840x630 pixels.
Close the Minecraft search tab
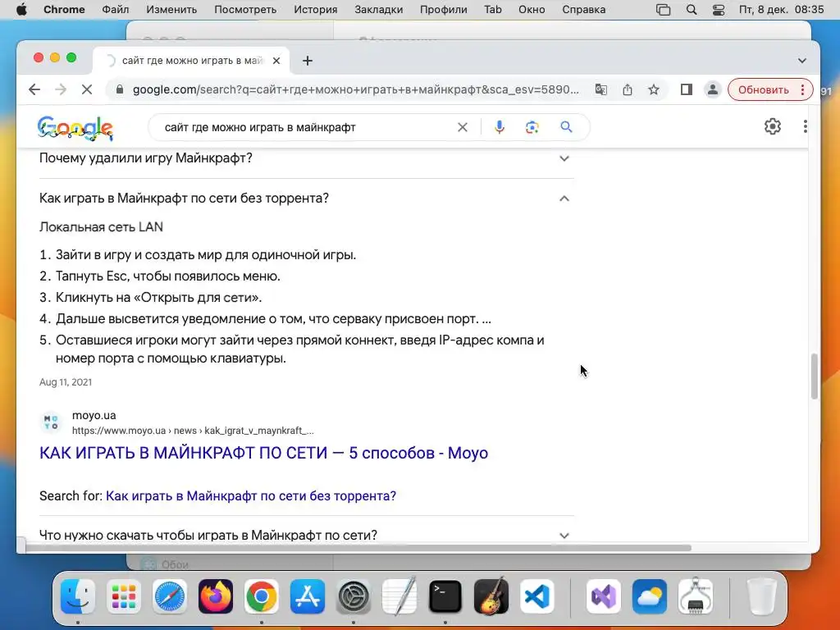click(276, 61)
